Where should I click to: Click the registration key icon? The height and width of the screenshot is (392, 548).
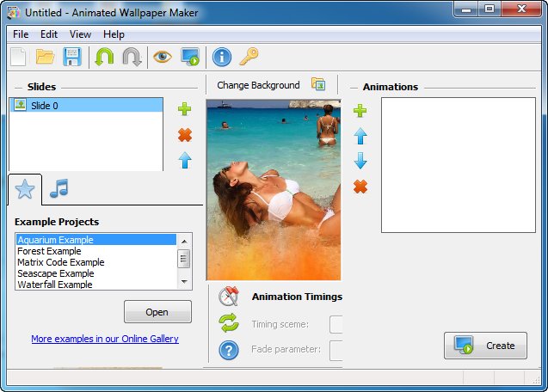(x=249, y=58)
